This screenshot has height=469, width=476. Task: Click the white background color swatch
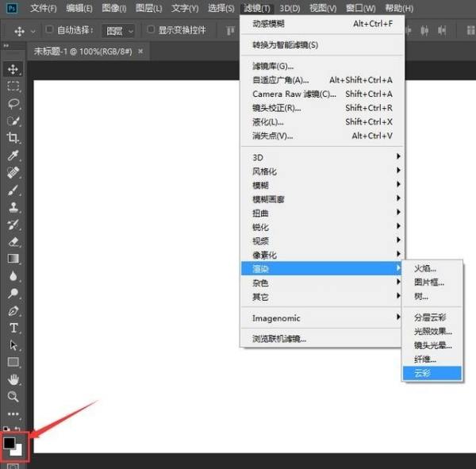(x=18, y=451)
